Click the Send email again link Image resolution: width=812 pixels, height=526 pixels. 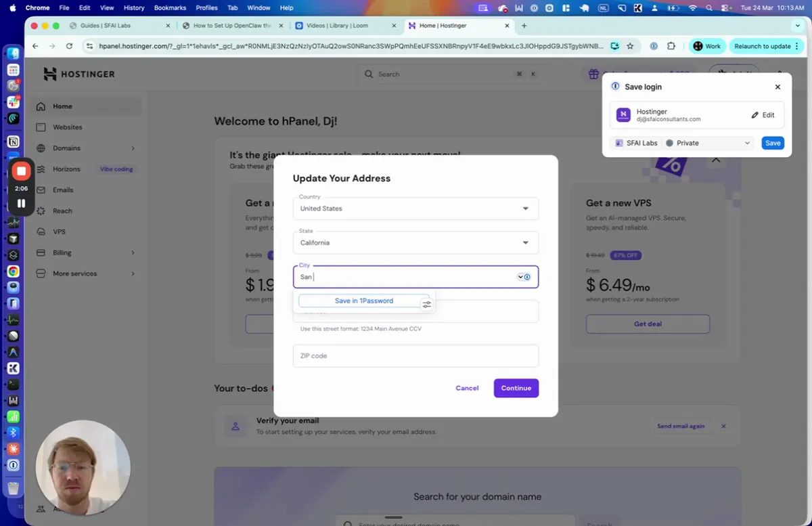click(x=681, y=426)
